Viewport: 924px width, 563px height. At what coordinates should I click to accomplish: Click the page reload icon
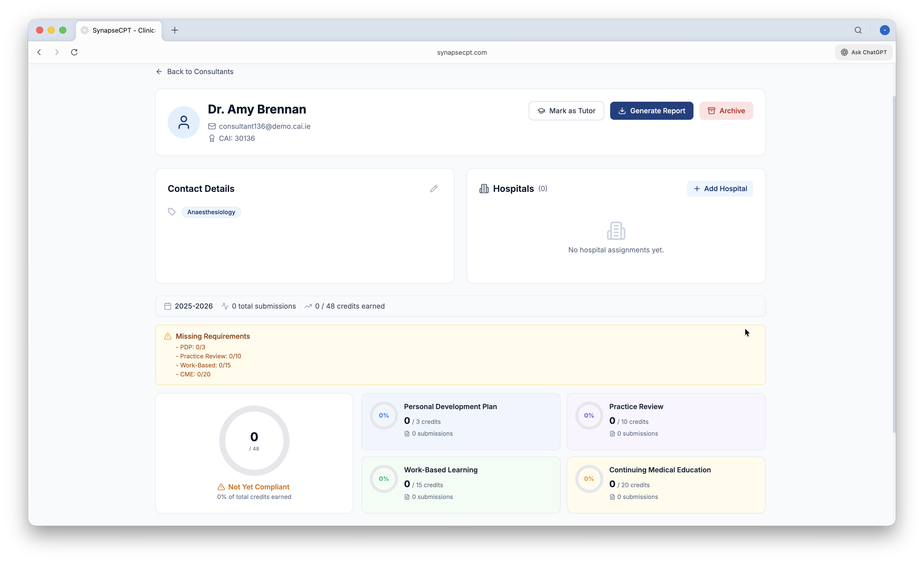click(74, 52)
